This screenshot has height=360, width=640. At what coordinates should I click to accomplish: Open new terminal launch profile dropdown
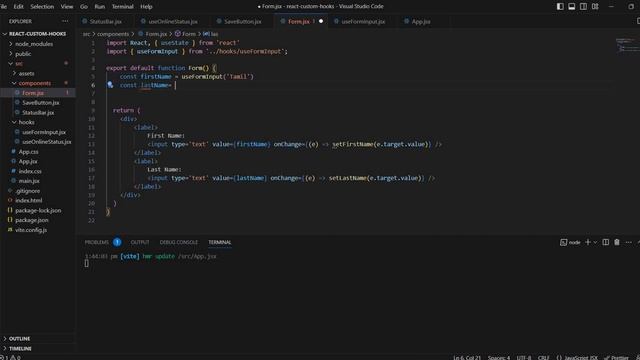click(x=595, y=242)
